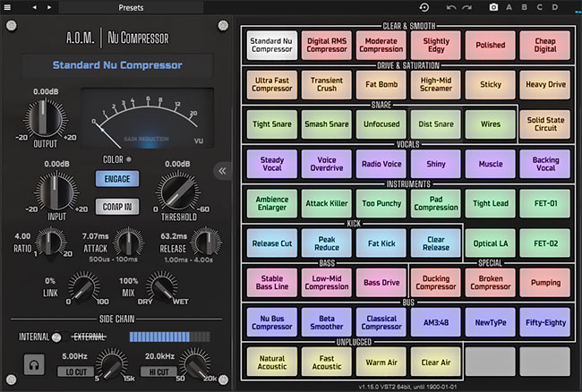Toggle the LO CUT filter button
582x392 pixels.
(x=76, y=371)
